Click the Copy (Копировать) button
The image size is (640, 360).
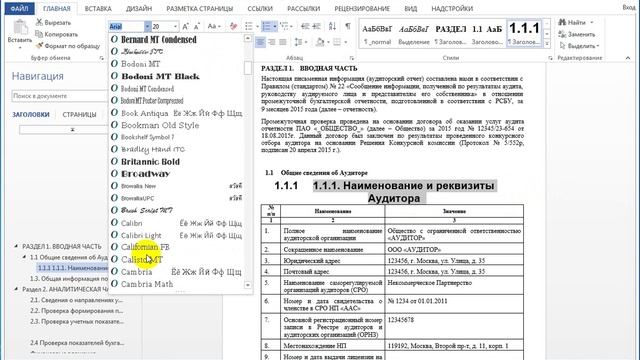point(57,34)
